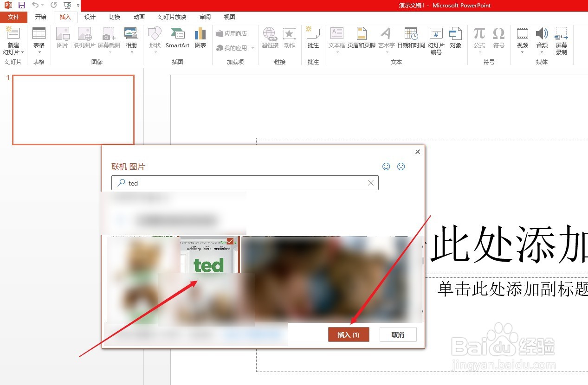
Task: Switch to the 设计 ribbon tab
Action: tap(90, 17)
